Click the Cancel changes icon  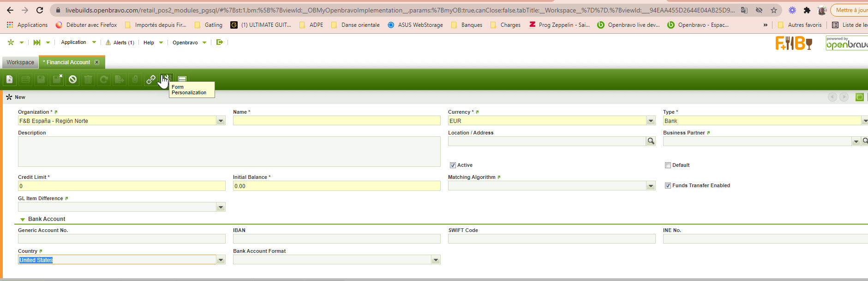pyautogui.click(x=72, y=79)
